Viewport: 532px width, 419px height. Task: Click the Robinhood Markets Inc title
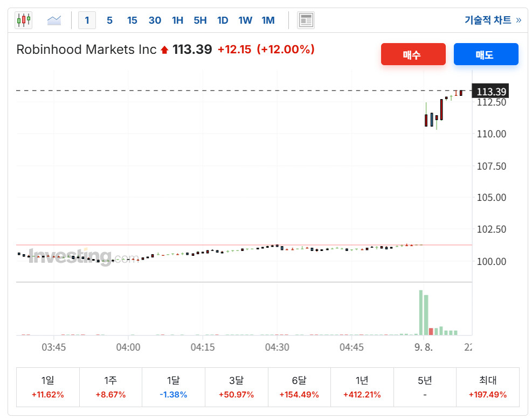[x=86, y=50]
